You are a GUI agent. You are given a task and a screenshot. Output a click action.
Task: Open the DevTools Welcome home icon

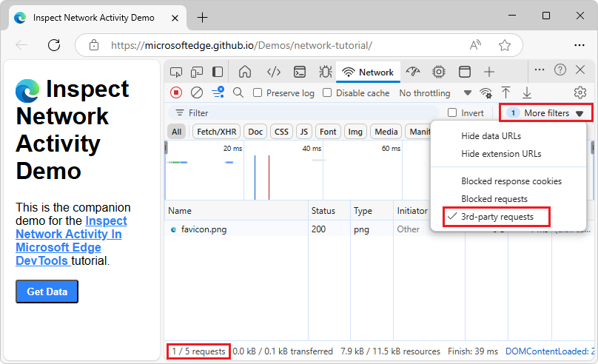[x=245, y=72]
